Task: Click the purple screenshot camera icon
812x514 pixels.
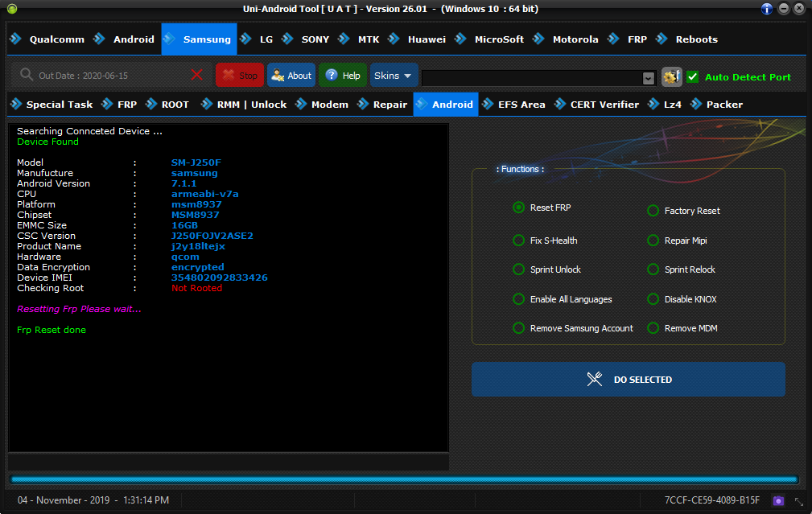Action: pyautogui.click(x=778, y=500)
